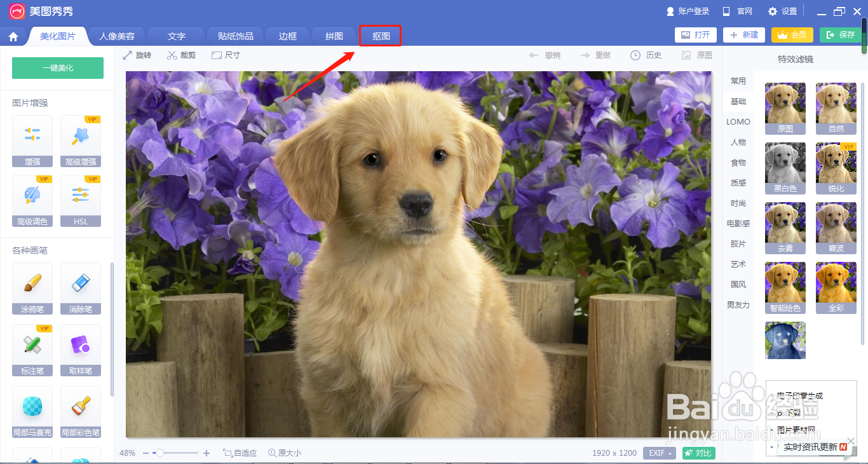The height and width of the screenshot is (464, 868).
Task: Click the 新建 new canvas button
Action: [x=744, y=35]
